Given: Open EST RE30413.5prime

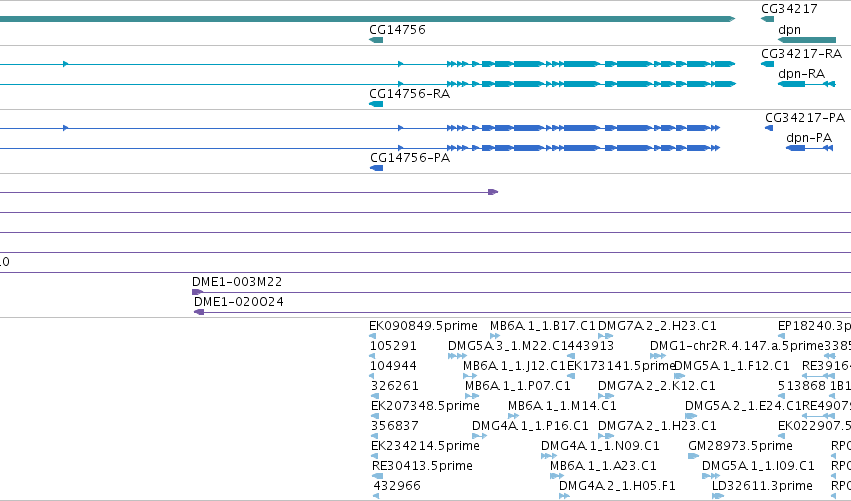Looking at the screenshot, I should (x=422, y=466).
